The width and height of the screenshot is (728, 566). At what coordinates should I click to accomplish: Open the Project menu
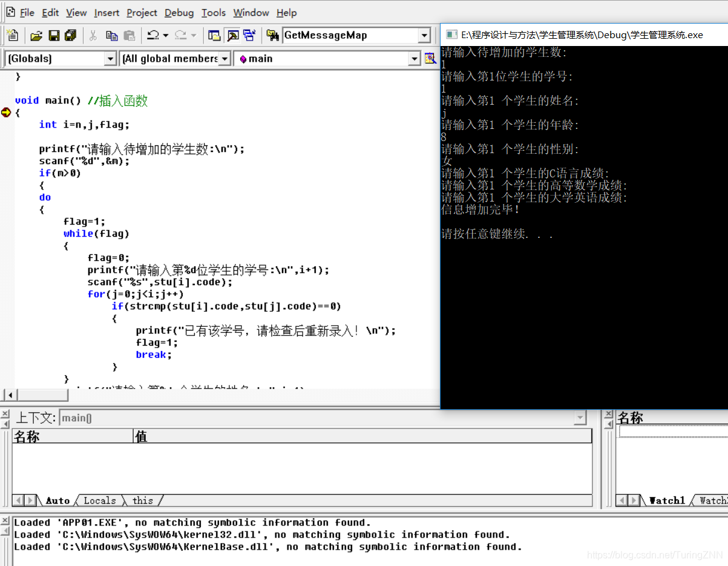tap(142, 13)
